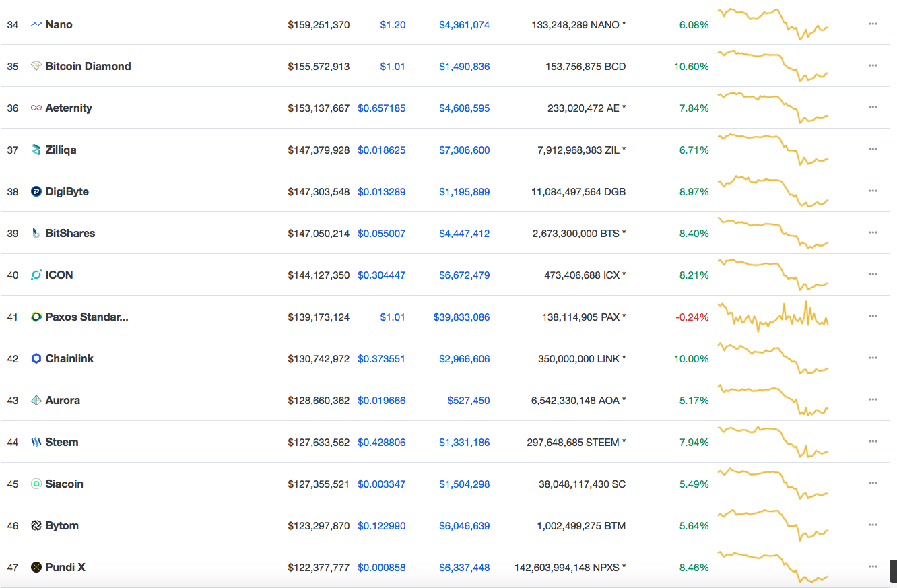Open the more options menu for ICON
The height and width of the screenshot is (588, 897).
(873, 274)
